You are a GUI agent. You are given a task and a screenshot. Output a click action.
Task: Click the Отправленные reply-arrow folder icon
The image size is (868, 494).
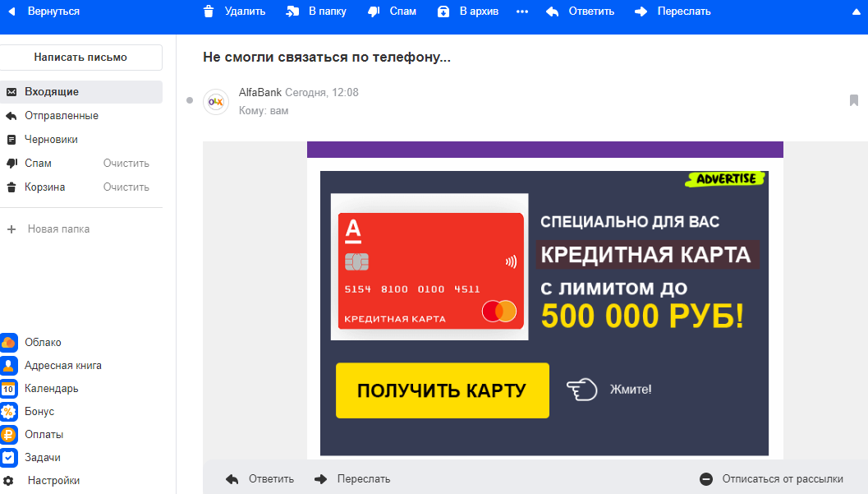pyautogui.click(x=11, y=116)
